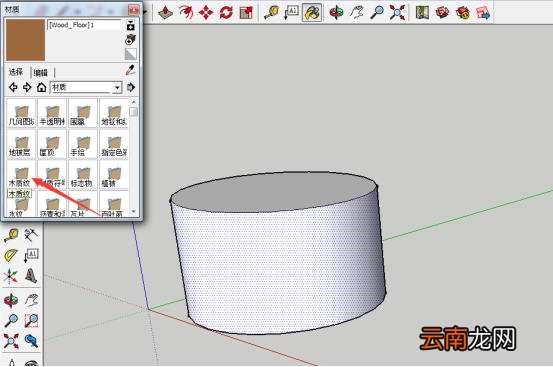
Task: Open the 手绘 folder
Action: (x=83, y=145)
